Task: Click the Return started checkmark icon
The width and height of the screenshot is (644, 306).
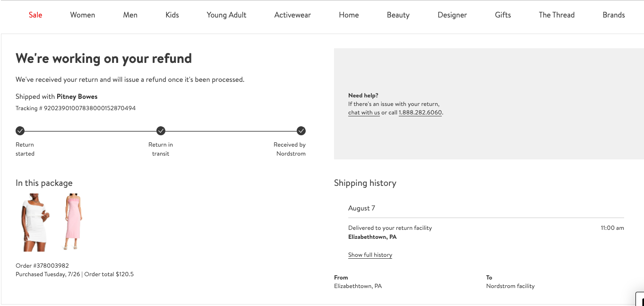Action: pos(20,131)
